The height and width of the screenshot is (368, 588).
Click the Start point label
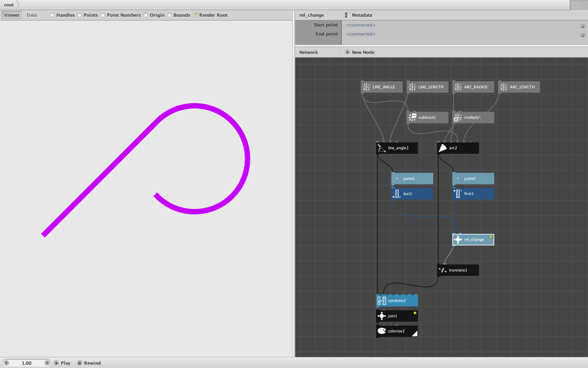[326, 25]
